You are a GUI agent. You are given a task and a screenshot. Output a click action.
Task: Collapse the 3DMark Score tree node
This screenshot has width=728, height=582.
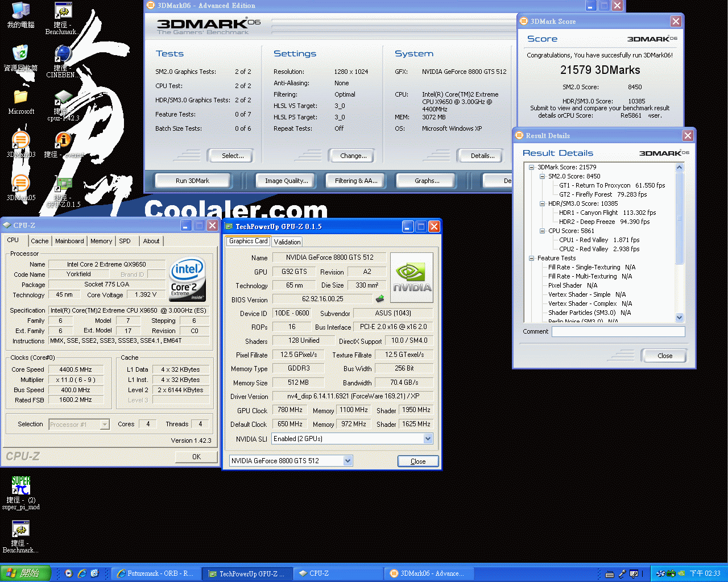[532, 167]
